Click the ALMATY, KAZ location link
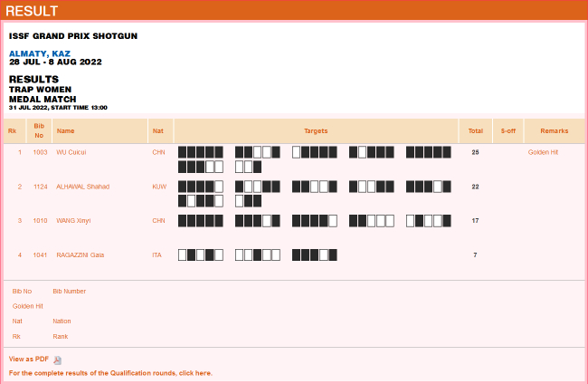 pyautogui.click(x=40, y=53)
